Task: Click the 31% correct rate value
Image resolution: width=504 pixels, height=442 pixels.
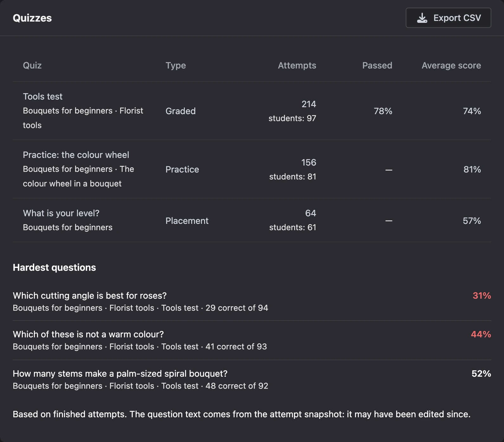Action: pyautogui.click(x=482, y=296)
